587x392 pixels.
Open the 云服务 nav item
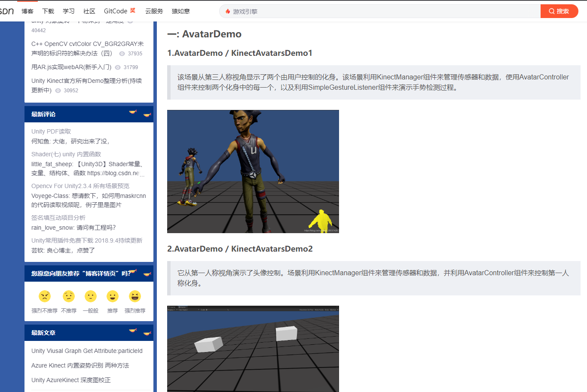click(x=154, y=11)
